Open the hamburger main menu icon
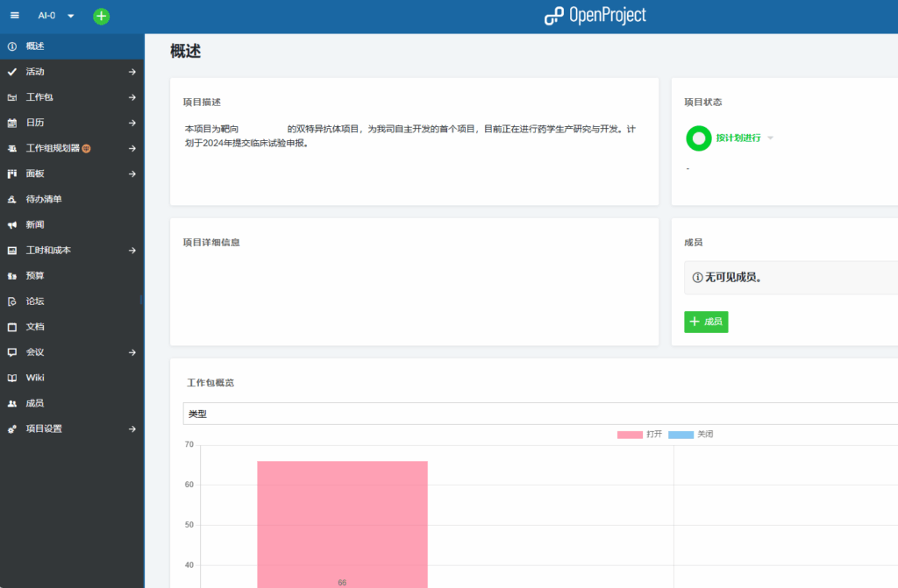Image resolution: width=898 pixels, height=588 pixels. pyautogui.click(x=15, y=16)
